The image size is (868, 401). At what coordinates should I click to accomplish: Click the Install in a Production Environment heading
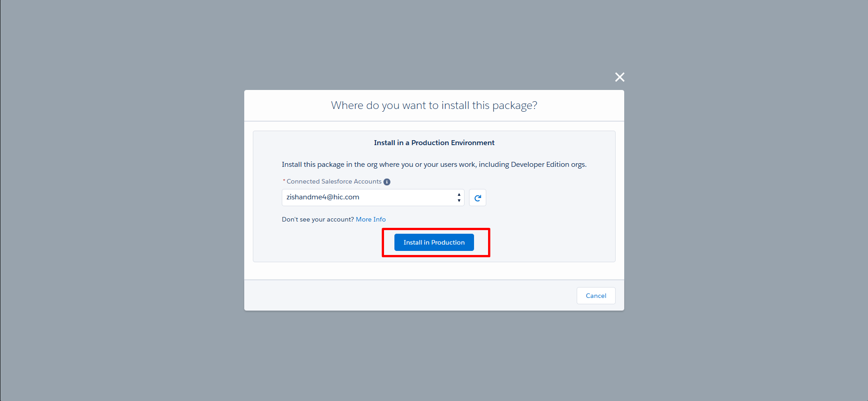(x=434, y=143)
